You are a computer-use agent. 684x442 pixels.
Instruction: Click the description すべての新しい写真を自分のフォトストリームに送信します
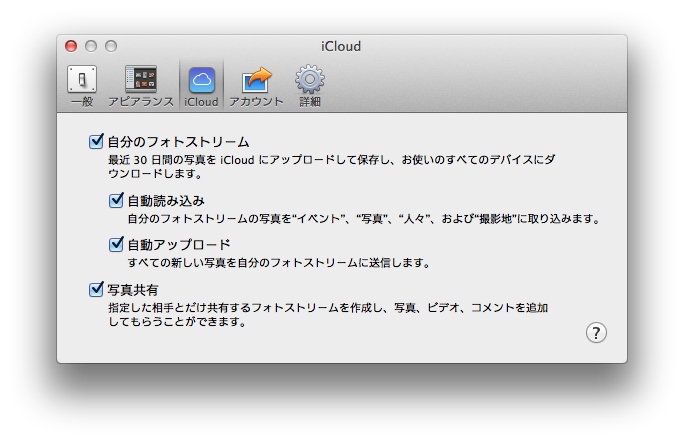pyautogui.click(x=279, y=263)
